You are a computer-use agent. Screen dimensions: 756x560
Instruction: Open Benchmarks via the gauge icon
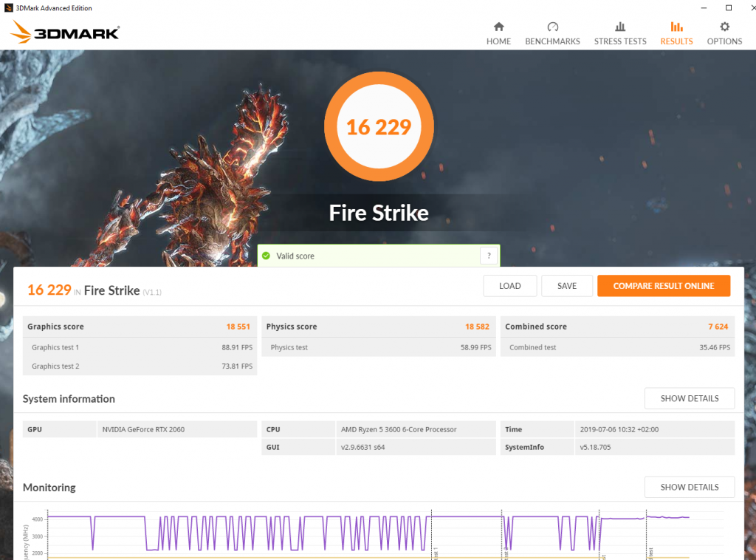coord(552,27)
